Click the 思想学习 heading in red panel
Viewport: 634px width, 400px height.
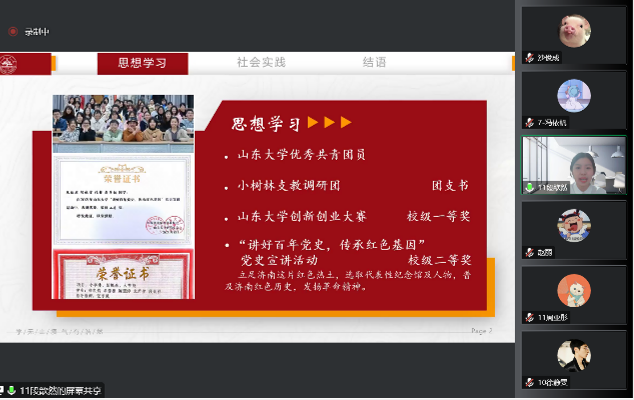coord(266,123)
